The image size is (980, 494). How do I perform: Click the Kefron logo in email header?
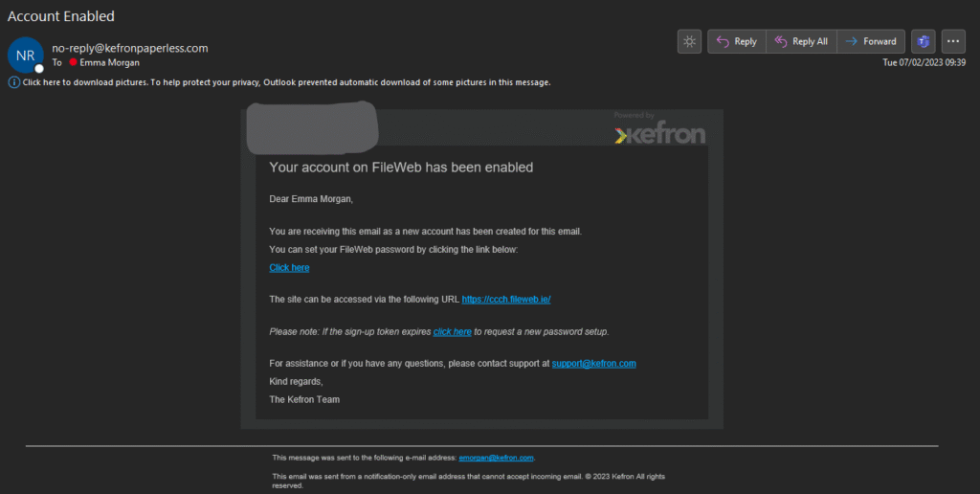point(659,134)
